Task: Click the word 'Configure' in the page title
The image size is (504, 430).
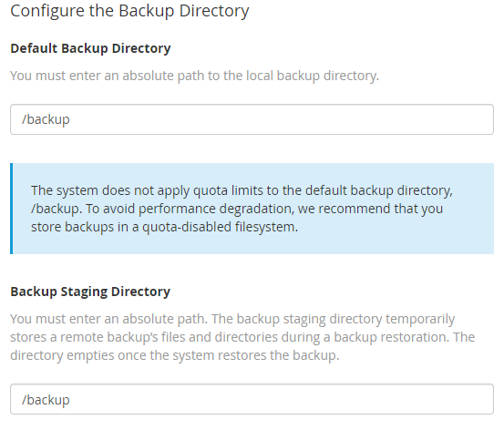Action: click(x=47, y=11)
